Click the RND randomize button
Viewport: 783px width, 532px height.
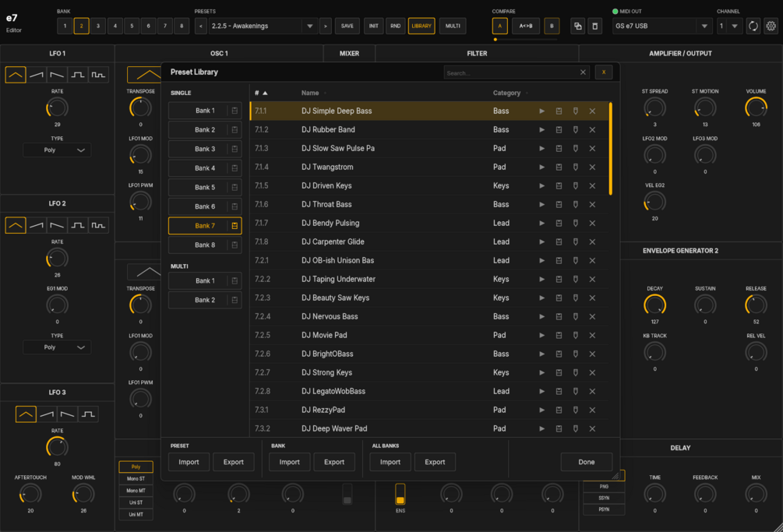click(396, 26)
